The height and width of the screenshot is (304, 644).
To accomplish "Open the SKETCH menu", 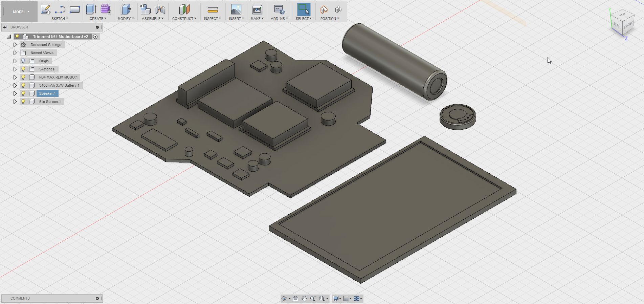I will 60,19.
